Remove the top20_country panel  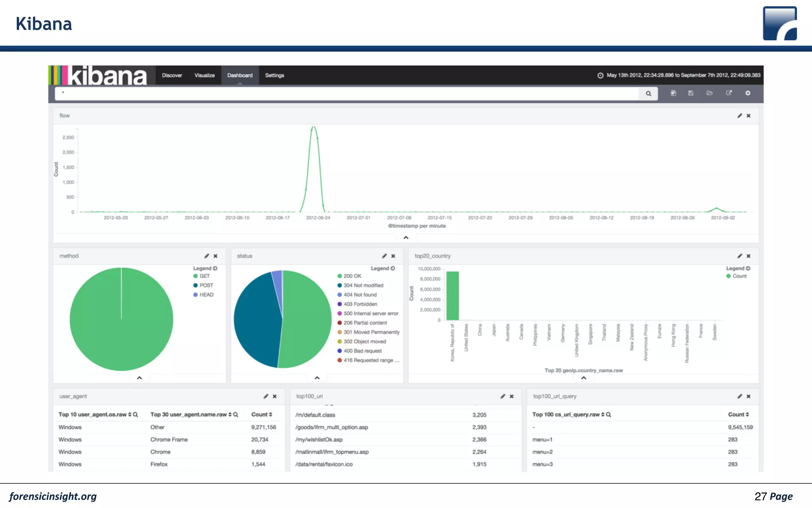click(x=749, y=256)
